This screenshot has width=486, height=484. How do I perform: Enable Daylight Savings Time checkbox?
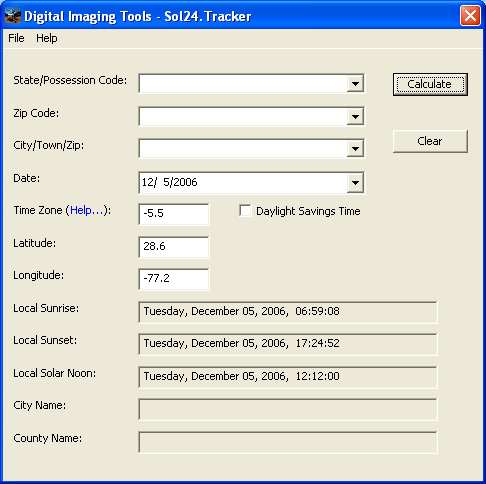tap(245, 211)
